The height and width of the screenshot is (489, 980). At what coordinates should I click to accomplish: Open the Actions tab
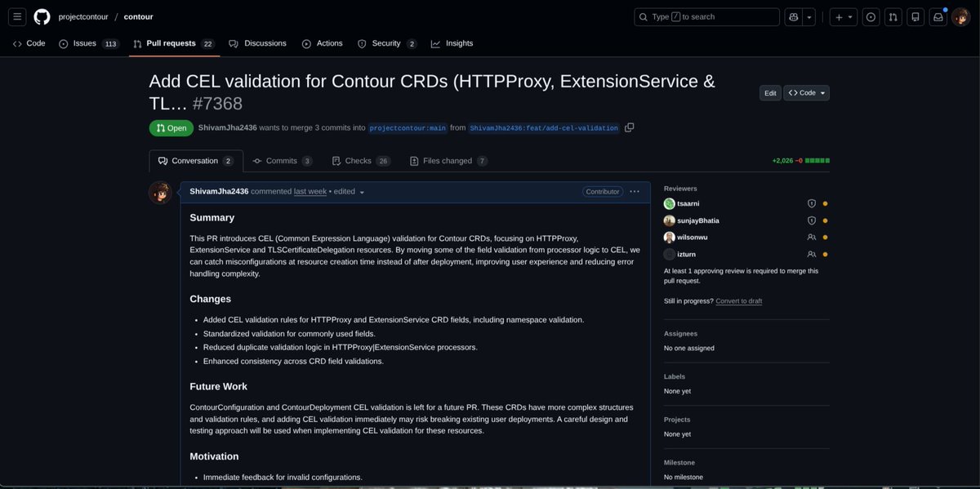coord(322,43)
